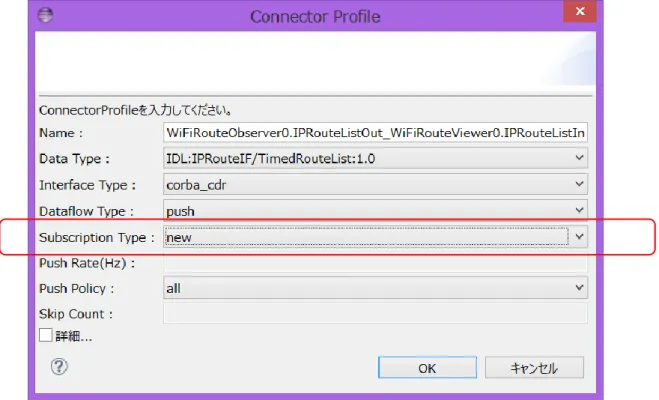Click the キャンセル button
659x400 pixels.
pos(534,368)
